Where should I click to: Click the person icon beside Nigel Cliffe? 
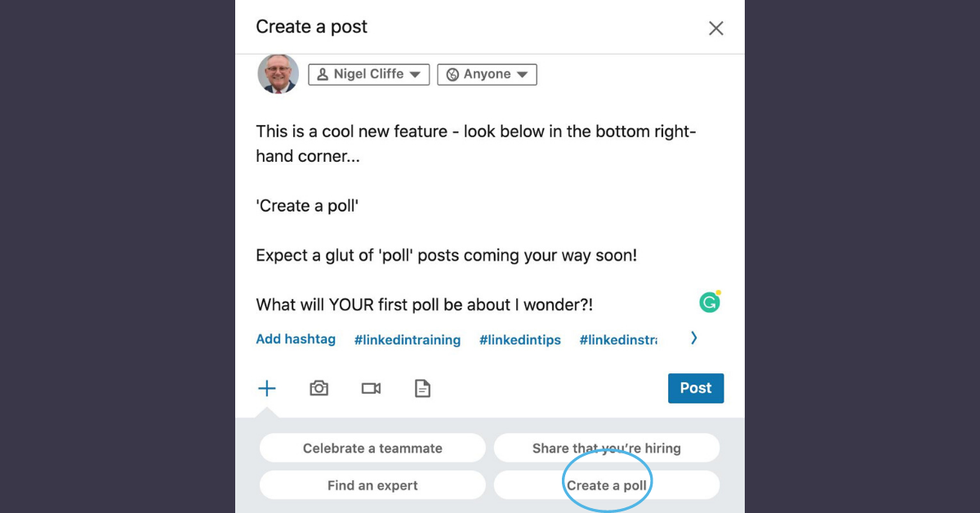pyautogui.click(x=324, y=74)
